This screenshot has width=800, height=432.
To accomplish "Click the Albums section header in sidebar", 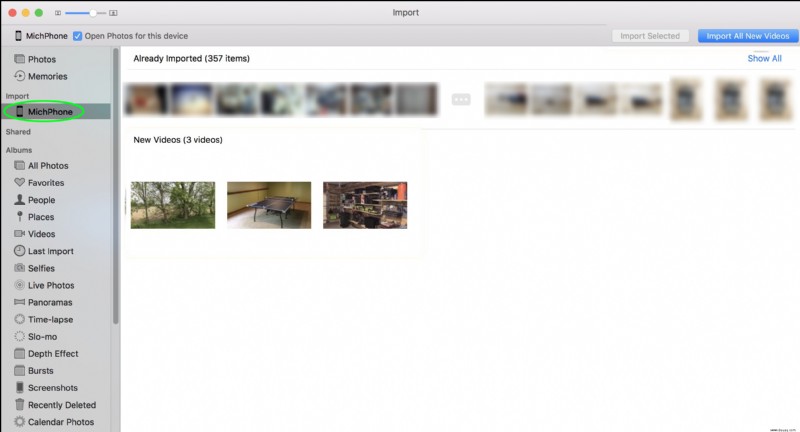I will click(19, 150).
